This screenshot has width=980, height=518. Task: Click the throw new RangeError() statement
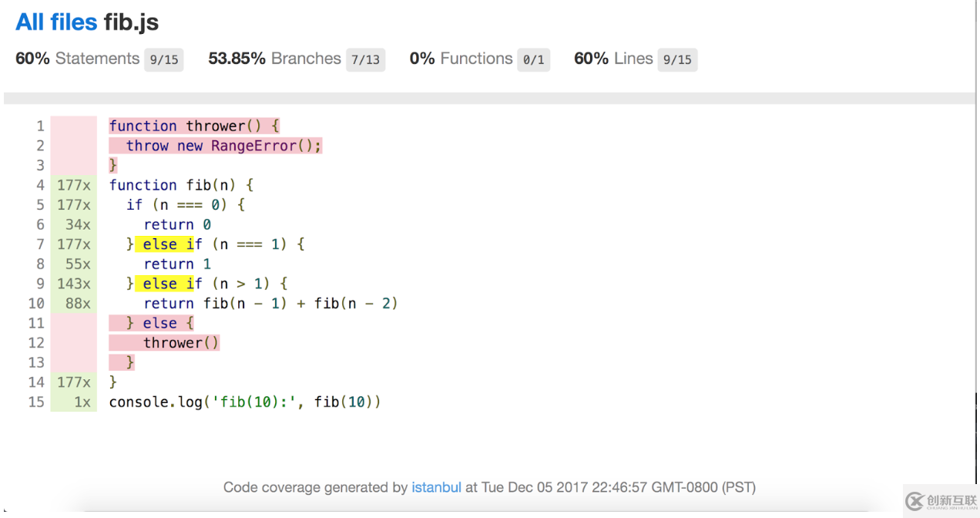click(x=223, y=146)
